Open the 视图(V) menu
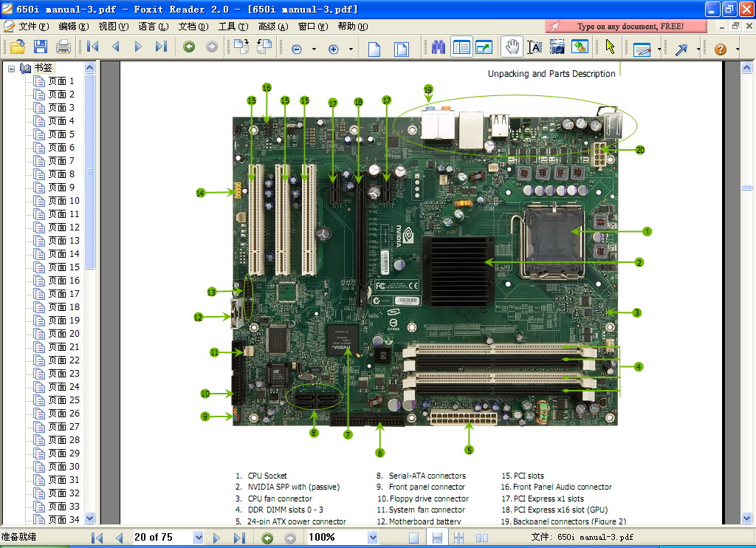This screenshot has width=756, height=548. pos(114,27)
